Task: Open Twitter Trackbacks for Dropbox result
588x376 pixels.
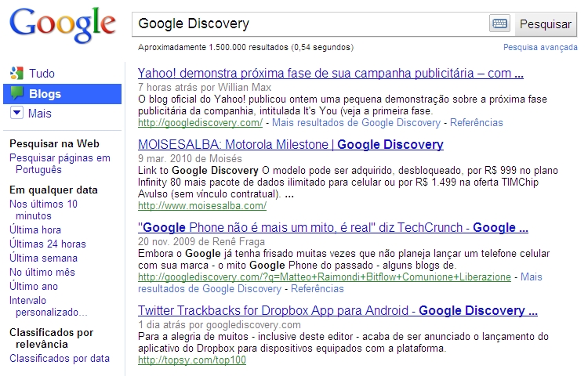Action: (x=337, y=310)
